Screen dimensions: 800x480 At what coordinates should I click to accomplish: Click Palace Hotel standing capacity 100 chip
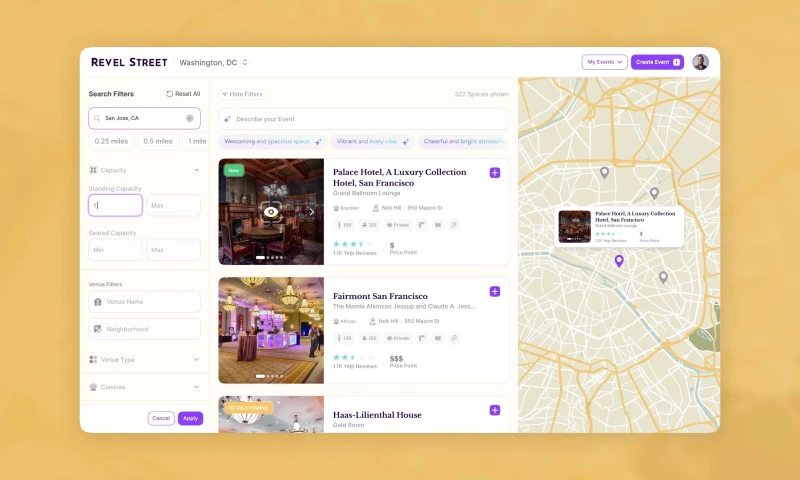344,225
